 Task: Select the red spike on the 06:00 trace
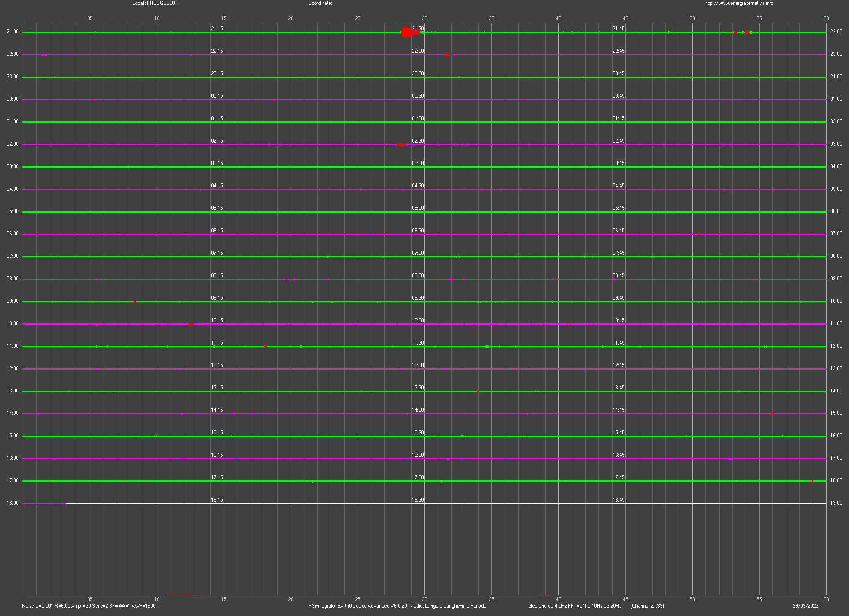(699, 234)
